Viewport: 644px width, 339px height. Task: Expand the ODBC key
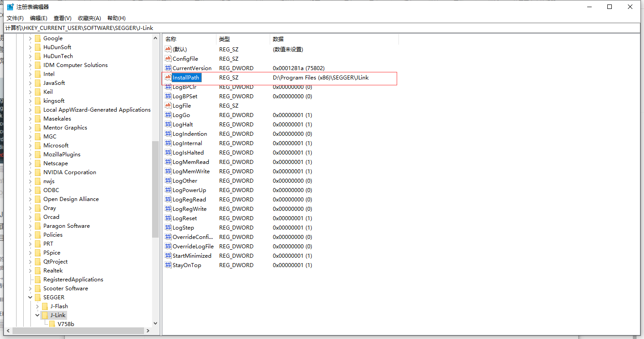[x=30, y=190]
